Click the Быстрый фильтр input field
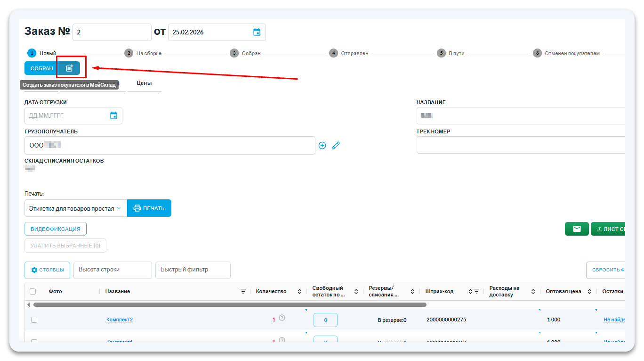This screenshot has height=361, width=644. (x=193, y=270)
